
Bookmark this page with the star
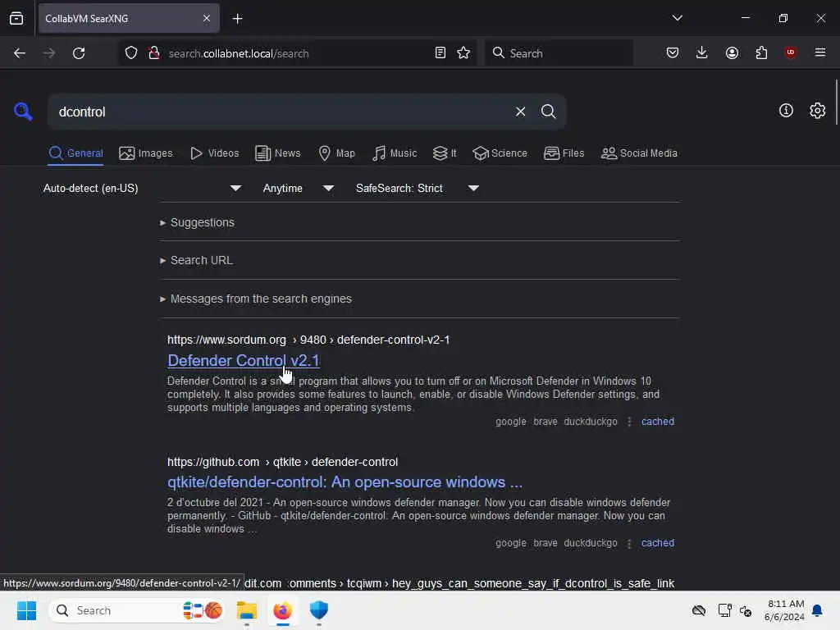(463, 53)
